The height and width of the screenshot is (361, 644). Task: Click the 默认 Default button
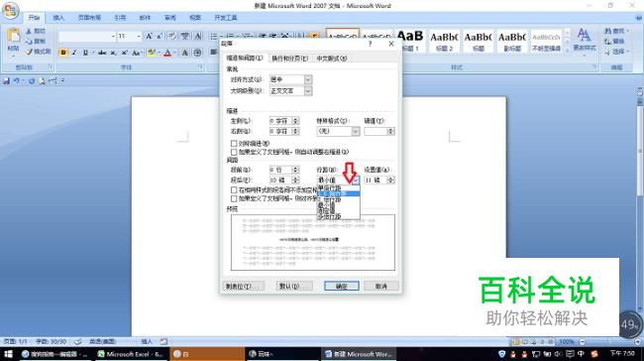click(294, 286)
